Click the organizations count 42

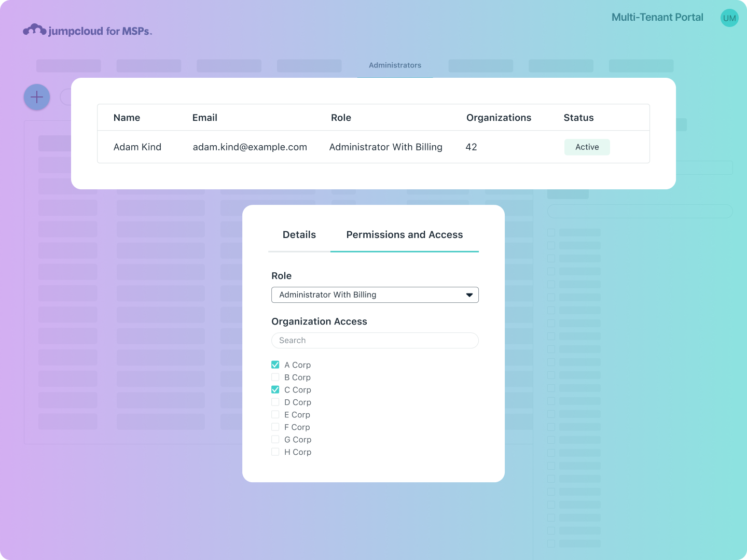point(471,147)
